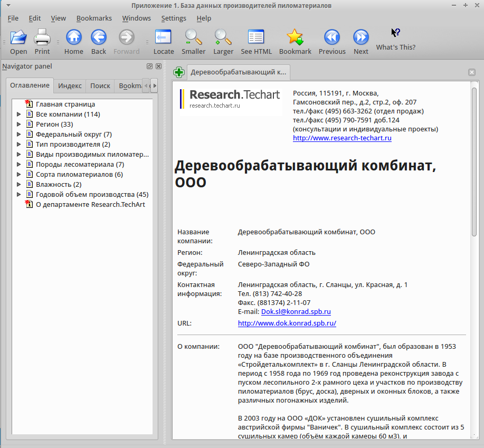Open the www.dok.konrad.spb.ru URL link

pos(287,323)
